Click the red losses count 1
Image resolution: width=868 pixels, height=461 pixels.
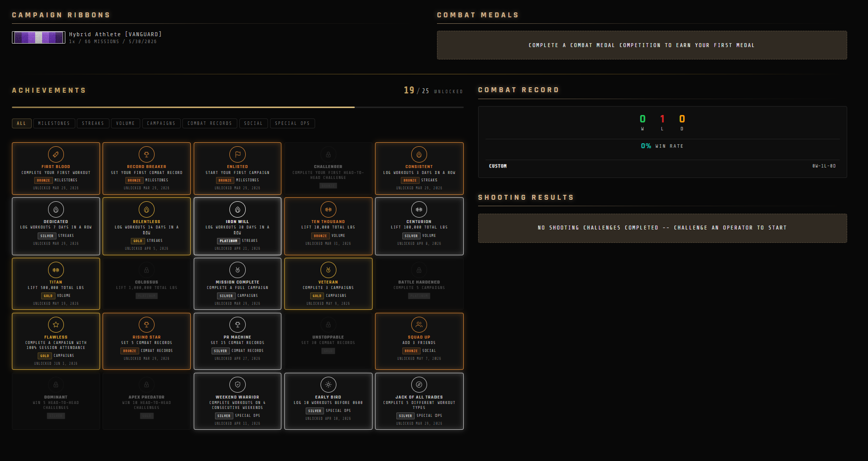(662, 119)
